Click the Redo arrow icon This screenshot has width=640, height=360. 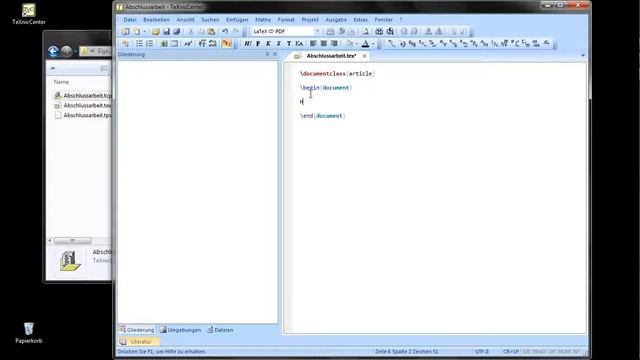pos(236,31)
